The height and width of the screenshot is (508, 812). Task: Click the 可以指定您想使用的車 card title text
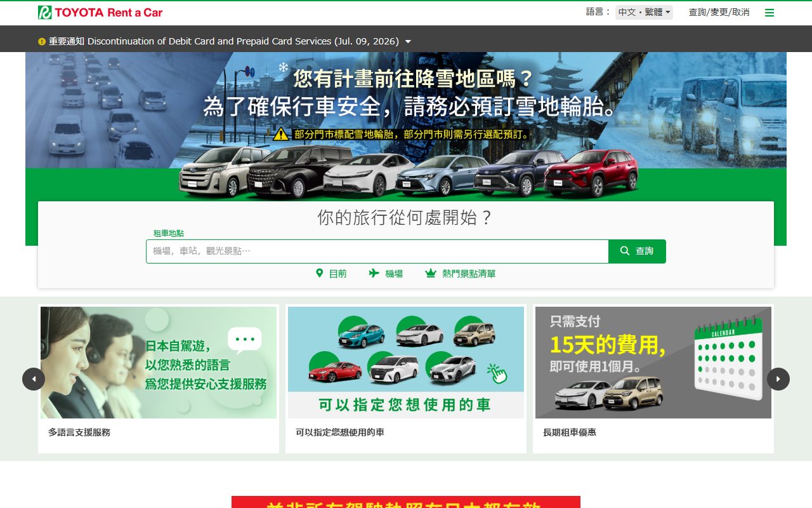340,432
